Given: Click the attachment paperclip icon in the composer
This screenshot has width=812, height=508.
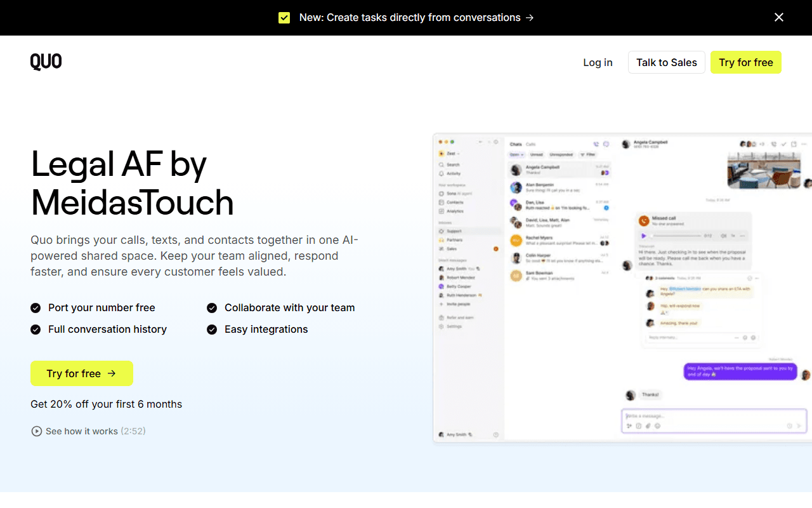Looking at the screenshot, I should pyautogui.click(x=648, y=426).
